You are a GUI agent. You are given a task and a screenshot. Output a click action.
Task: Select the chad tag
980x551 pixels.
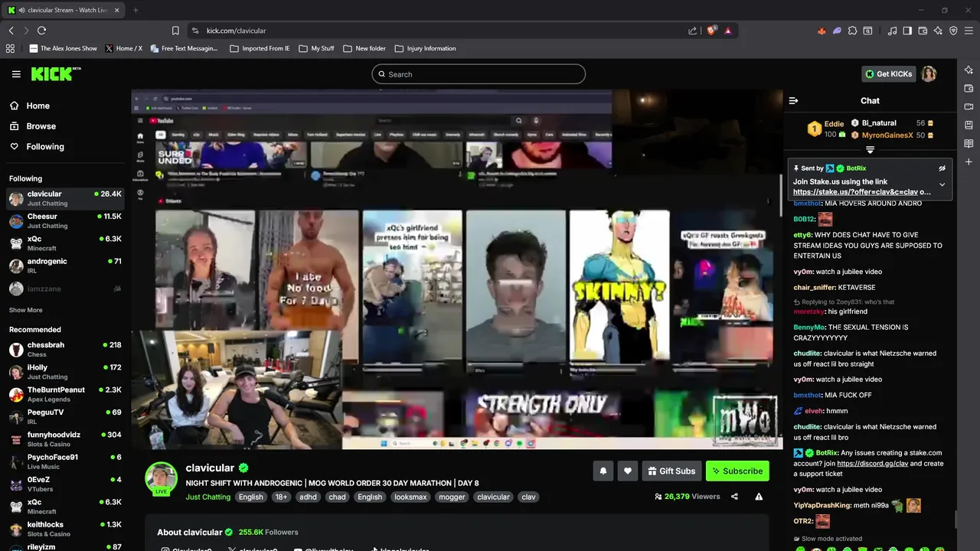(337, 497)
